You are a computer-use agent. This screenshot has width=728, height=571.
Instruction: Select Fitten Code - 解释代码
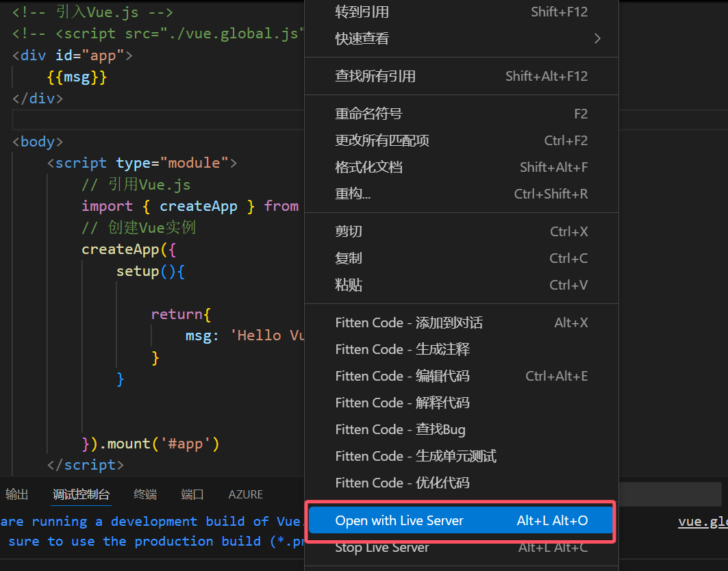461,403
